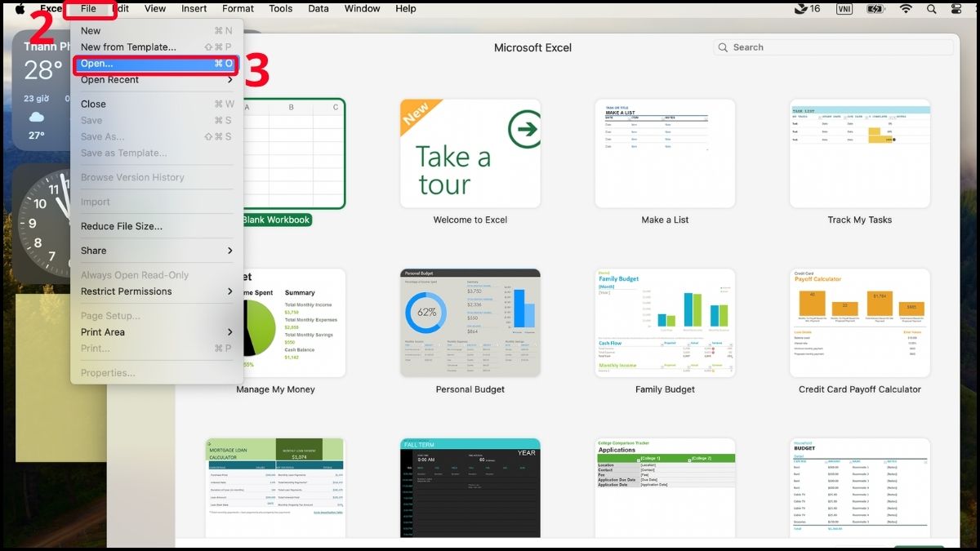Click the "Microsoft Excel" window title
Screen dimensions: 980x551
click(x=532, y=47)
